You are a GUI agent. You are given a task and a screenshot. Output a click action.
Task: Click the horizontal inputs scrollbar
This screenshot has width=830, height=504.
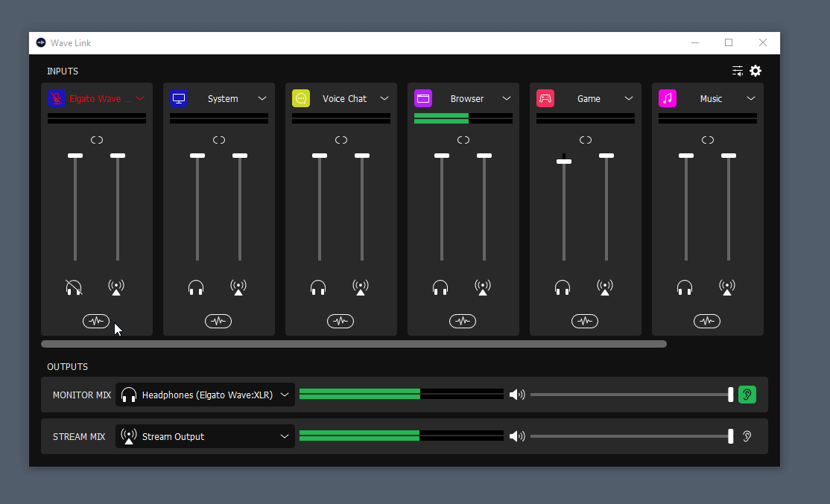coord(354,344)
